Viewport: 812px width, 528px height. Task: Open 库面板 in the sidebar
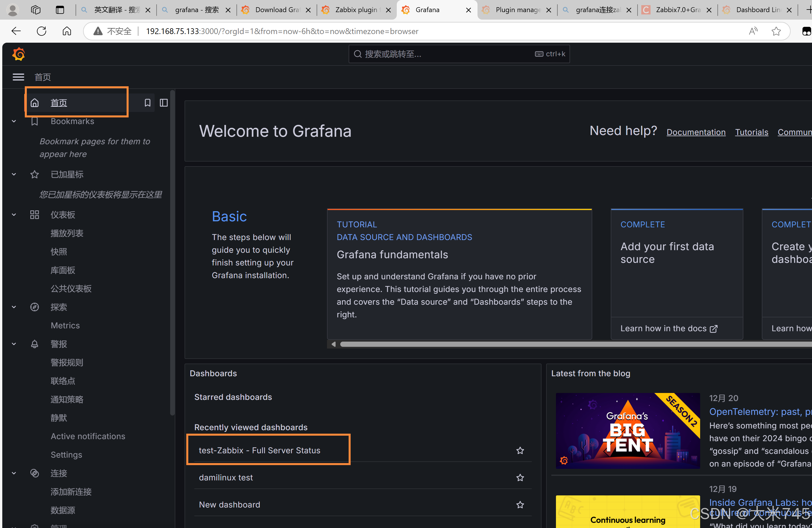pos(63,270)
